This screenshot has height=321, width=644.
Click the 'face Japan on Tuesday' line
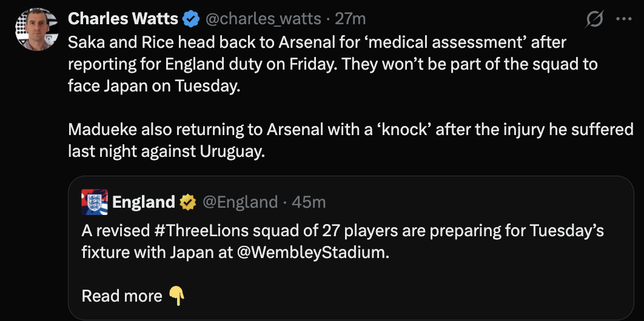(x=154, y=85)
